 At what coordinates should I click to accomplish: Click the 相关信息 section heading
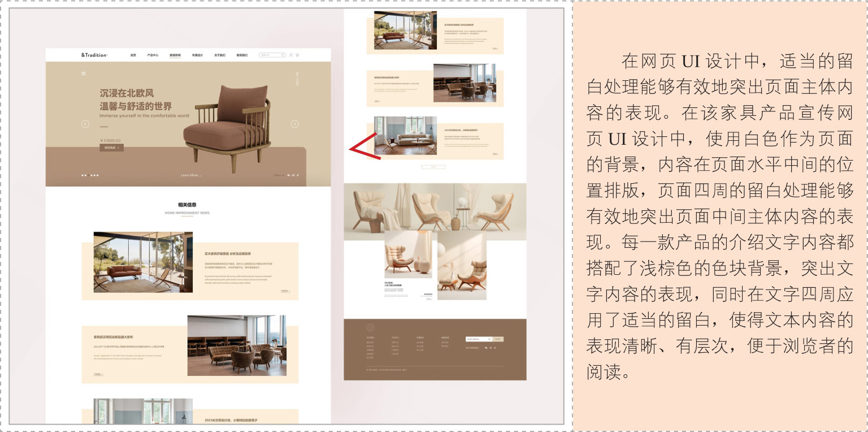187,205
